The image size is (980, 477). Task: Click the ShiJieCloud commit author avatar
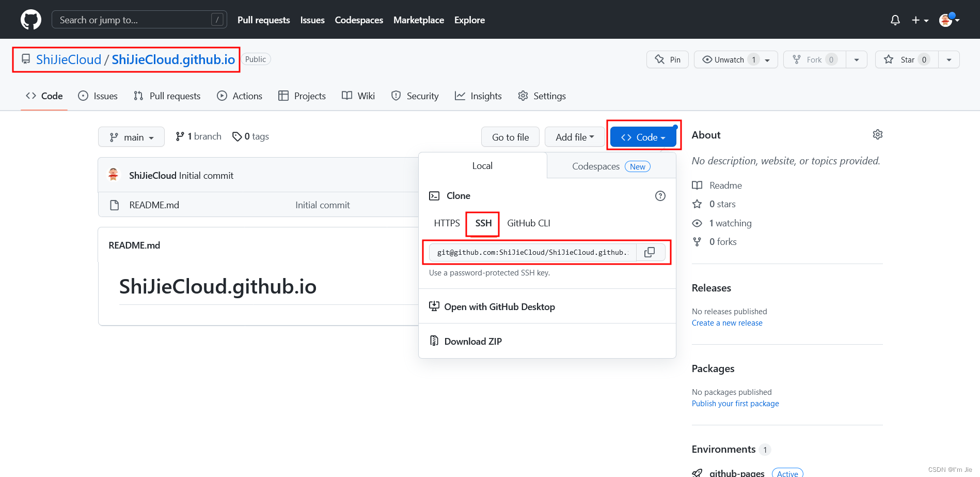114,175
